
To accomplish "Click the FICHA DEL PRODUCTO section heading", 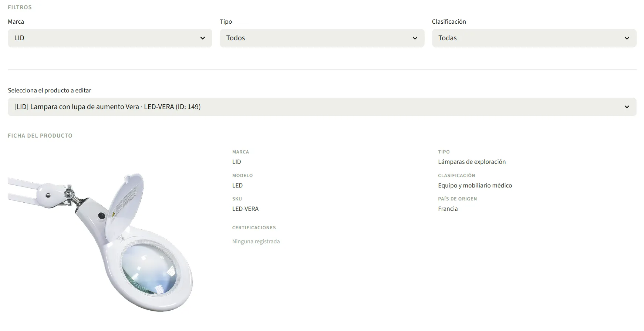I will (40, 136).
